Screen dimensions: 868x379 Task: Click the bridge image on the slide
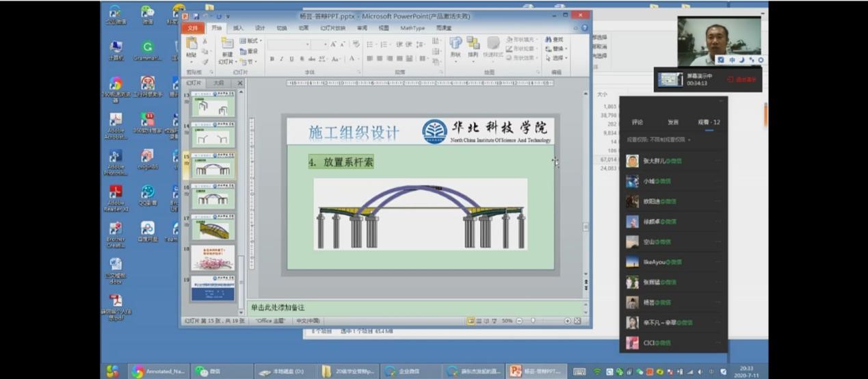[x=420, y=214]
